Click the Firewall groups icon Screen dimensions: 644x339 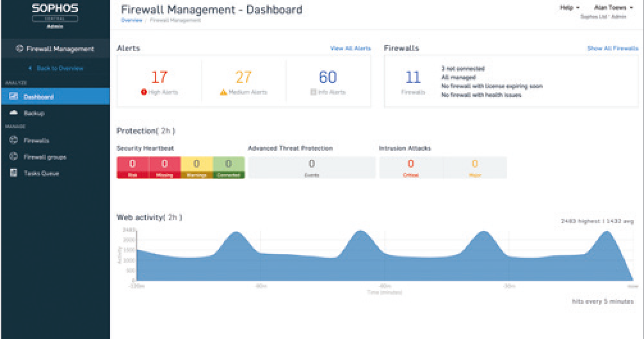[x=13, y=157]
